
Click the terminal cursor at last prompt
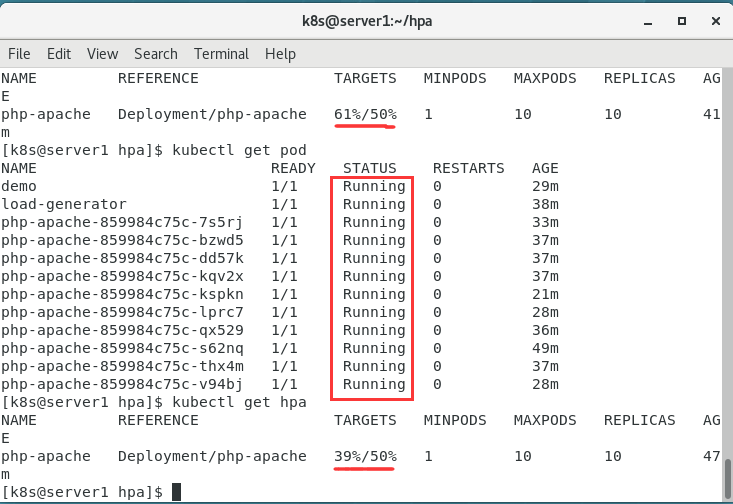tap(176, 492)
